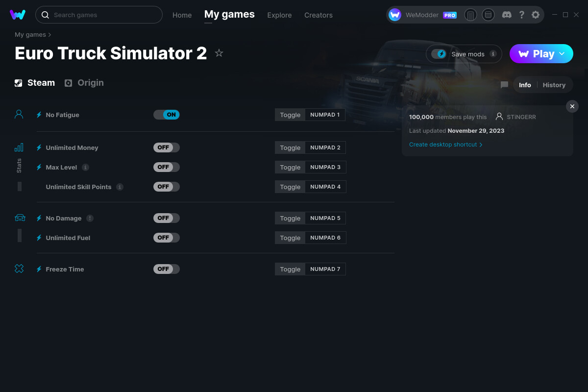This screenshot has width=588, height=392.
Task: Select the Origin platform tab
Action: click(x=84, y=83)
